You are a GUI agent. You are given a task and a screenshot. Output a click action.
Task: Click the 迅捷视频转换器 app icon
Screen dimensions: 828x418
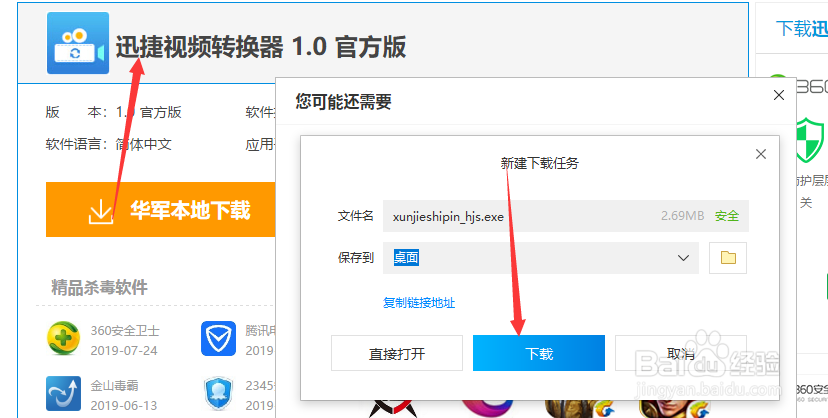pyautogui.click(x=78, y=43)
